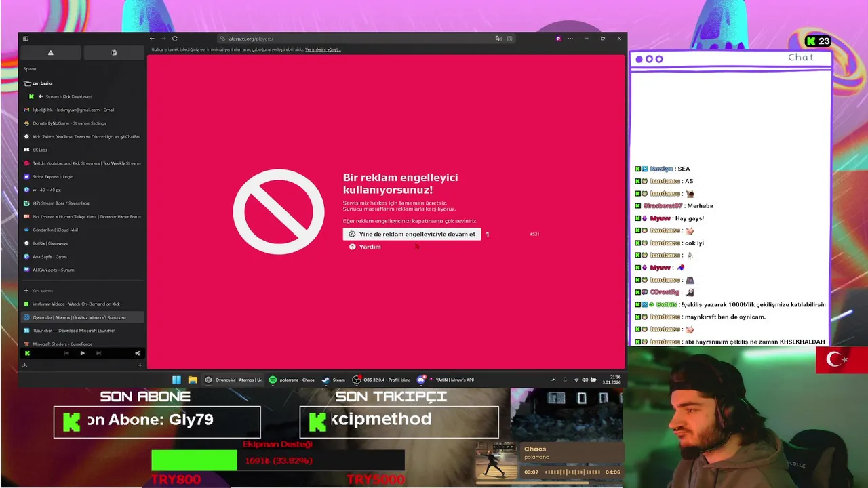Open the "Ana Sayfa - Canva" tab
The image size is (868, 488).
83,256
